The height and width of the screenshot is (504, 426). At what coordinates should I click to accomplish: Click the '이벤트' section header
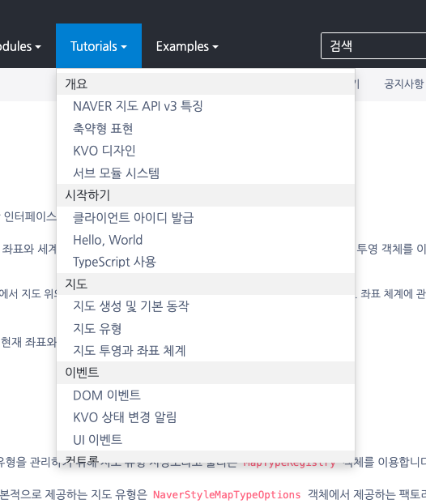tap(206, 373)
